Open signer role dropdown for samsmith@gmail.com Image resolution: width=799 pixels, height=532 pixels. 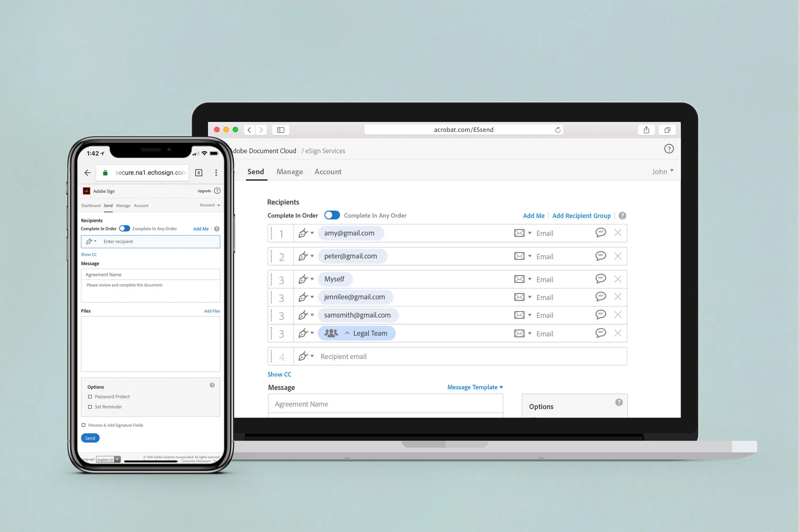306,315
